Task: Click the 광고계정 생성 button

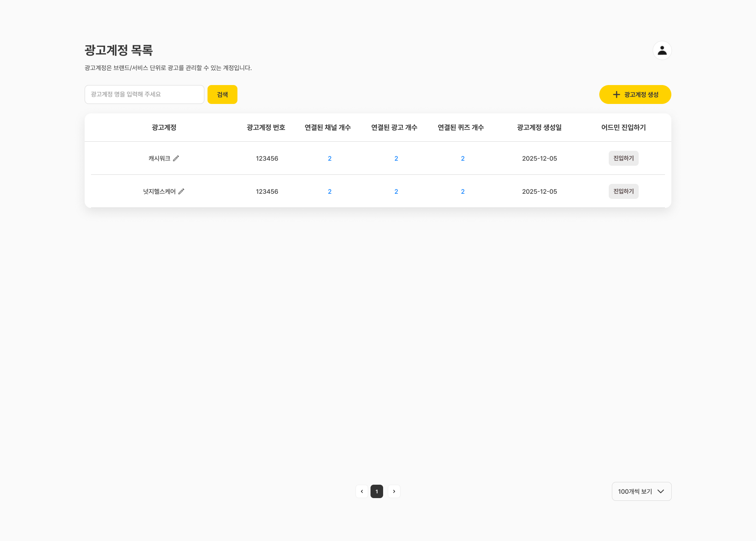Action: pyautogui.click(x=635, y=94)
